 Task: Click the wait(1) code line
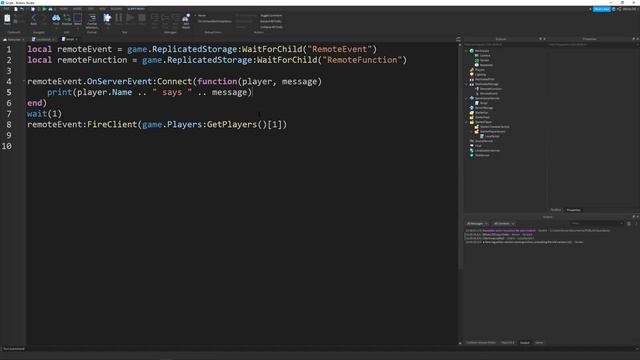coord(44,114)
